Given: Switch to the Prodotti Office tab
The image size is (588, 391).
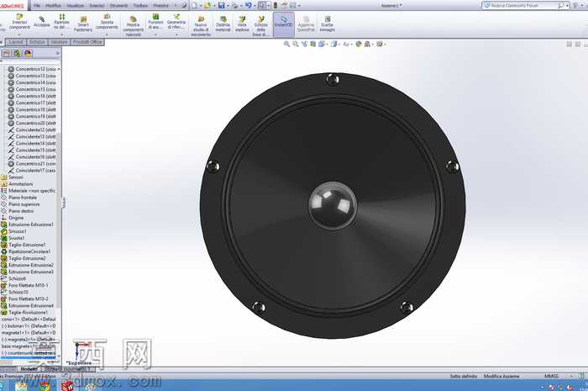Looking at the screenshot, I should [87, 42].
